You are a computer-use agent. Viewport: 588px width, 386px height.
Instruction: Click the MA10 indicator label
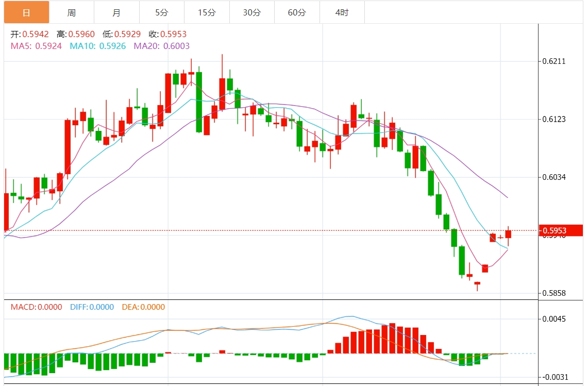[98, 46]
